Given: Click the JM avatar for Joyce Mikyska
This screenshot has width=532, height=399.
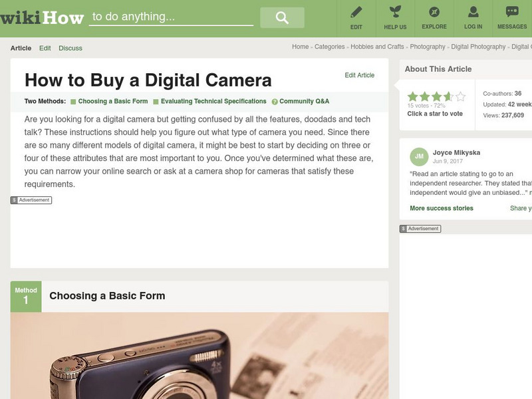Looking at the screenshot, I should [x=419, y=156].
